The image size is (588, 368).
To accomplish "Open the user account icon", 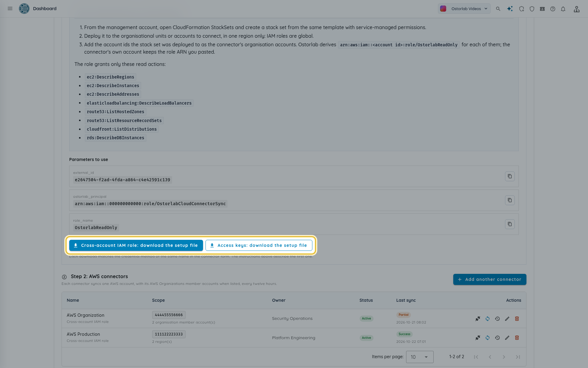I will pos(577,9).
